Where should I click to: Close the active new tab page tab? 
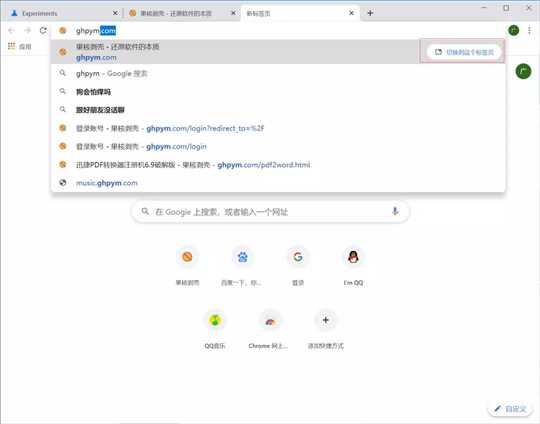[x=351, y=13]
